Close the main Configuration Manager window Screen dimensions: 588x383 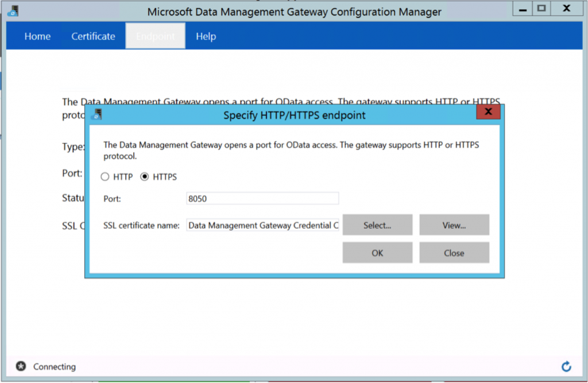click(566, 9)
